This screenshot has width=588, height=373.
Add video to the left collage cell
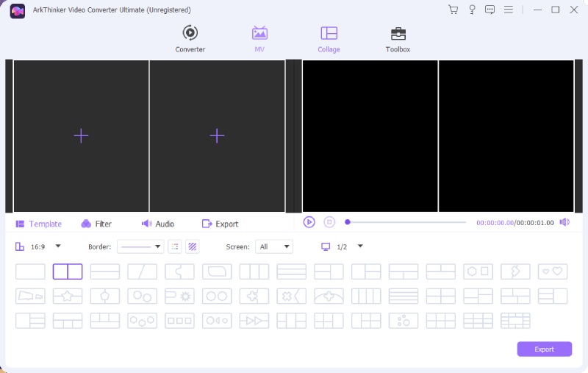point(81,136)
